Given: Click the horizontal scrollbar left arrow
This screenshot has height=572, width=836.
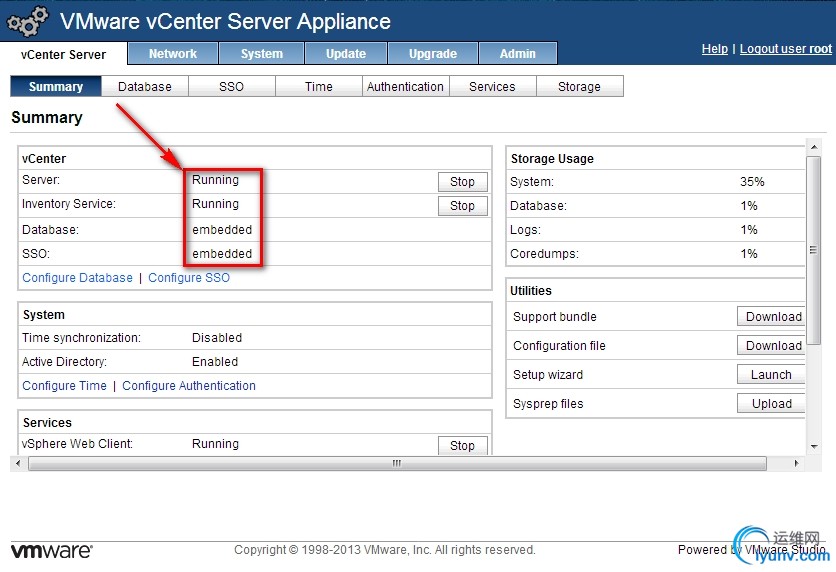Looking at the screenshot, I should pos(19,463).
